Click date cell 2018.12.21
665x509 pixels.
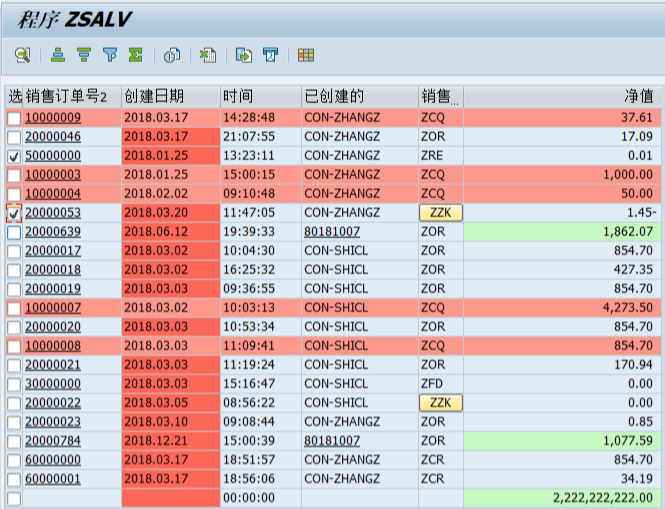point(171,441)
